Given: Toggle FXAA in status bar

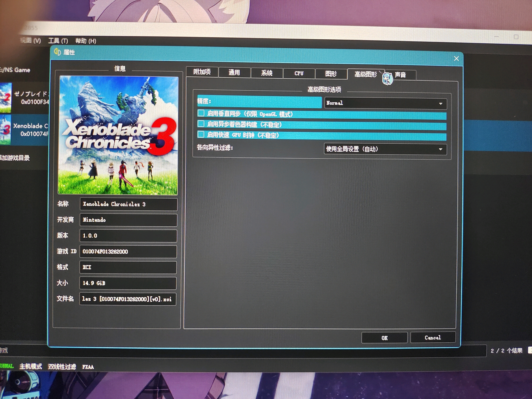Looking at the screenshot, I should (88, 367).
